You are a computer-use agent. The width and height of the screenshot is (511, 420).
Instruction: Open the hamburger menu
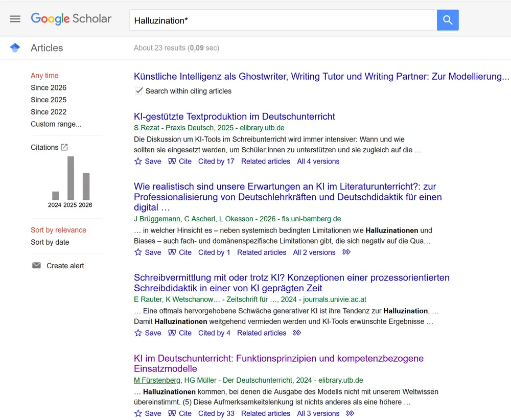pos(15,19)
